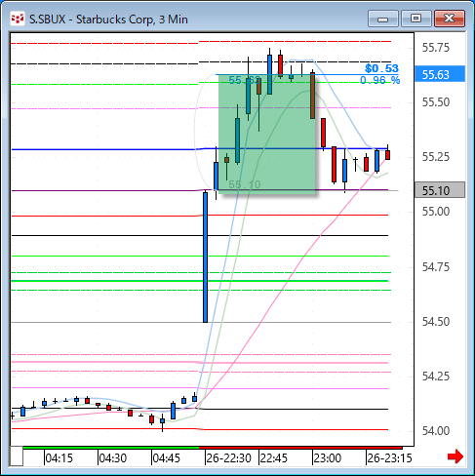Click the green session bar under chart
This screenshot has height=476, width=475.
pyautogui.click(x=111, y=448)
